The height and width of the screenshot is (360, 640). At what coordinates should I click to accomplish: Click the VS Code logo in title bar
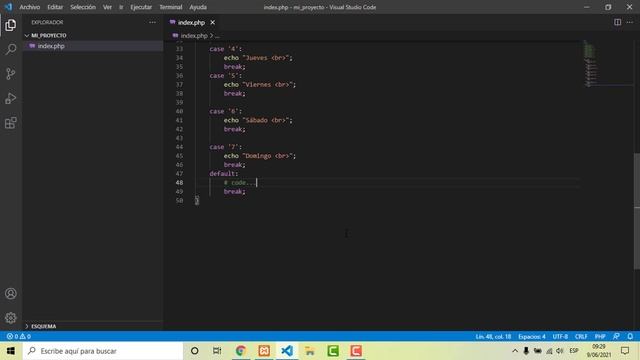click(8, 7)
